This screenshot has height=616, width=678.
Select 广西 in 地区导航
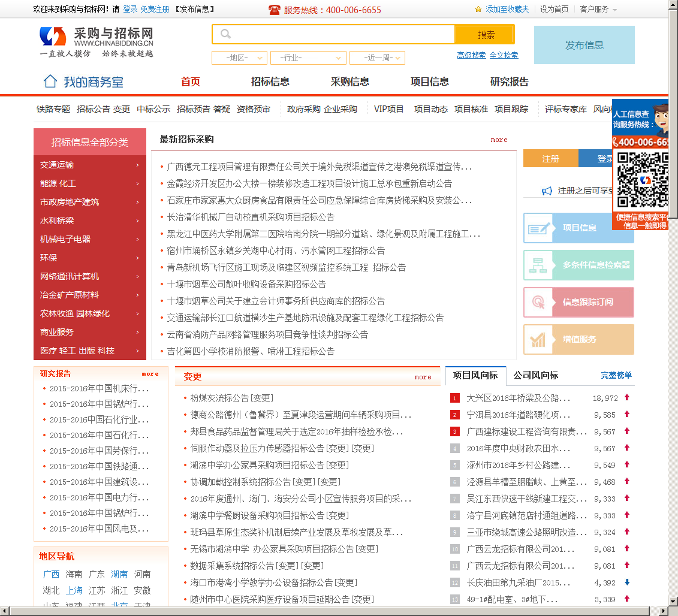pyautogui.click(x=51, y=574)
